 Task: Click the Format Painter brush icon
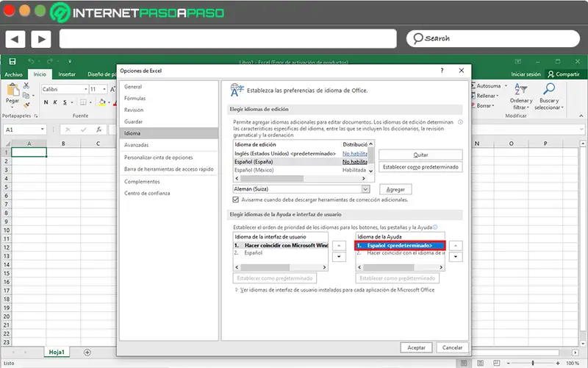point(26,105)
